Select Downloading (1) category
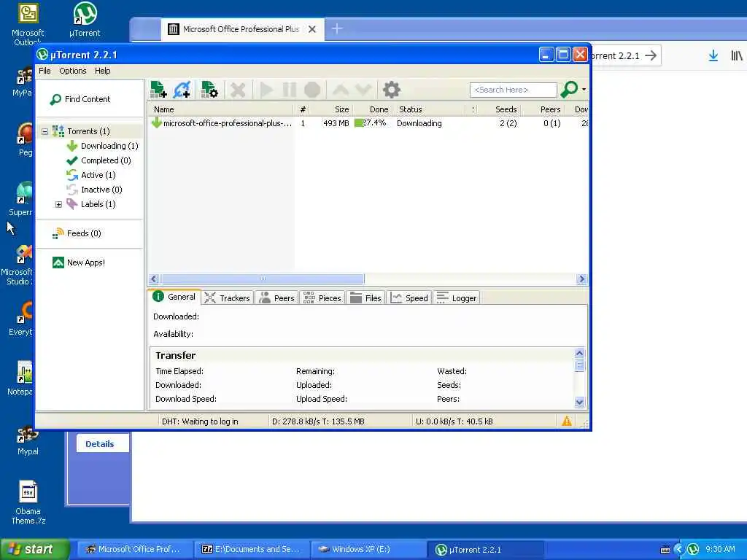Screen dimensions: 747x560 click(x=102, y=146)
